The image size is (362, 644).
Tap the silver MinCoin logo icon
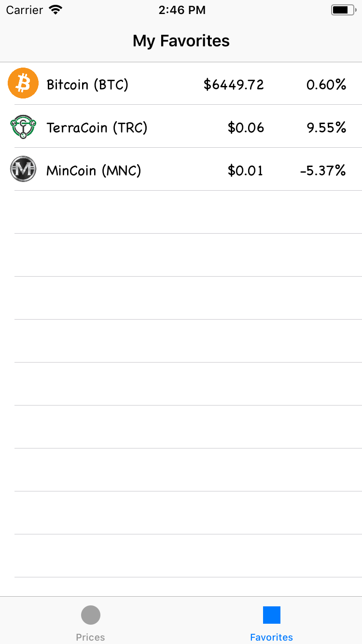pyautogui.click(x=23, y=169)
